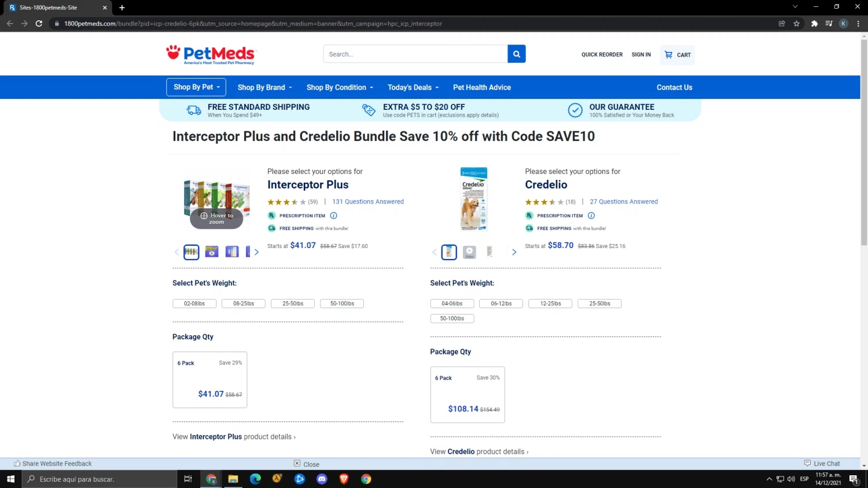Open the notification center icon
Viewport: 868px width, 488px height.
[854, 479]
